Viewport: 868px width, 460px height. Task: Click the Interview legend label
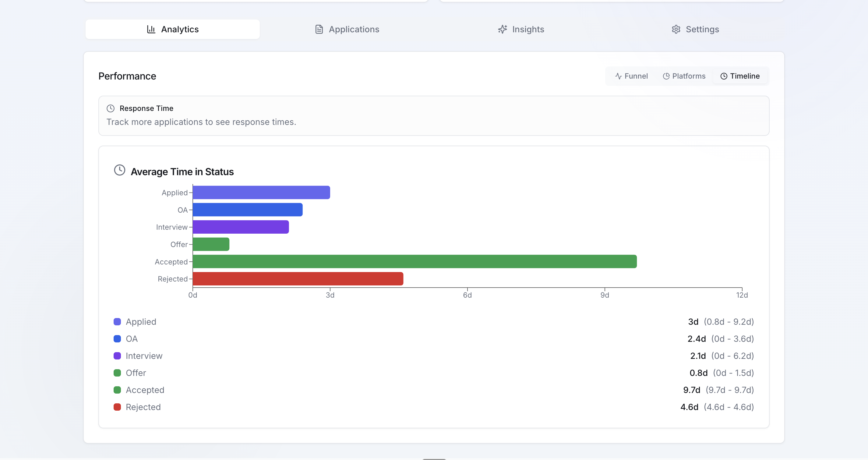pyautogui.click(x=144, y=356)
